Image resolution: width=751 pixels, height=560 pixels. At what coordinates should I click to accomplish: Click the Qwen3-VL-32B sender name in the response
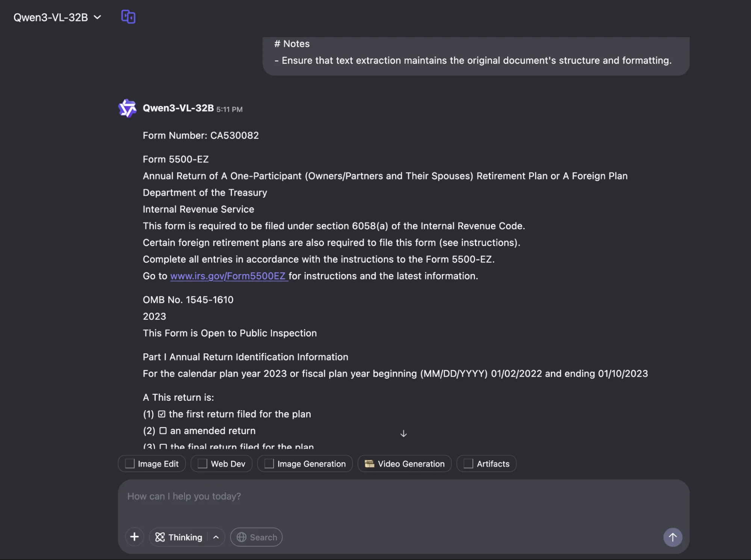[178, 108]
